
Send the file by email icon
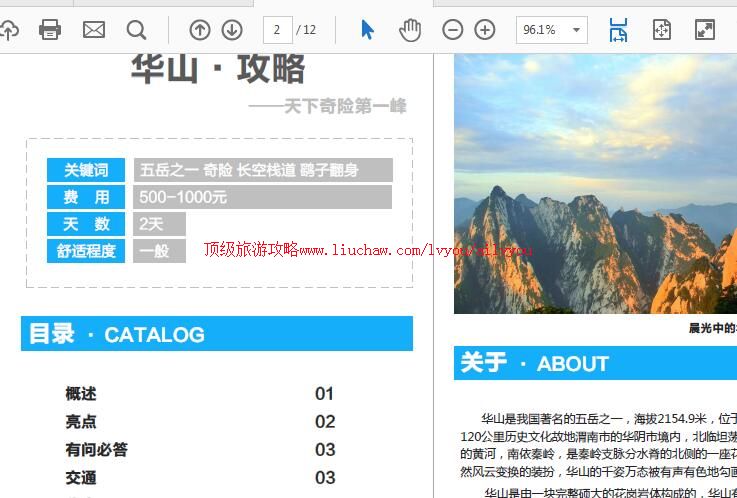click(x=94, y=30)
